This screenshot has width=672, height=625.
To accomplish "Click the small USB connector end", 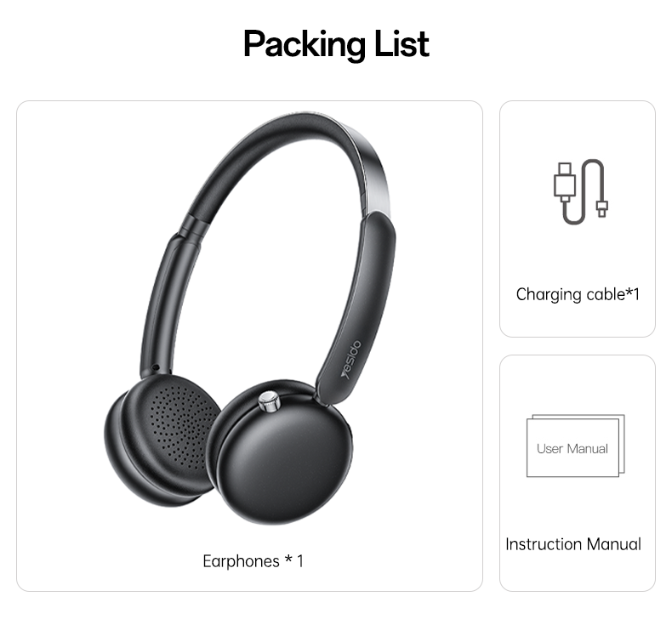I will (602, 208).
